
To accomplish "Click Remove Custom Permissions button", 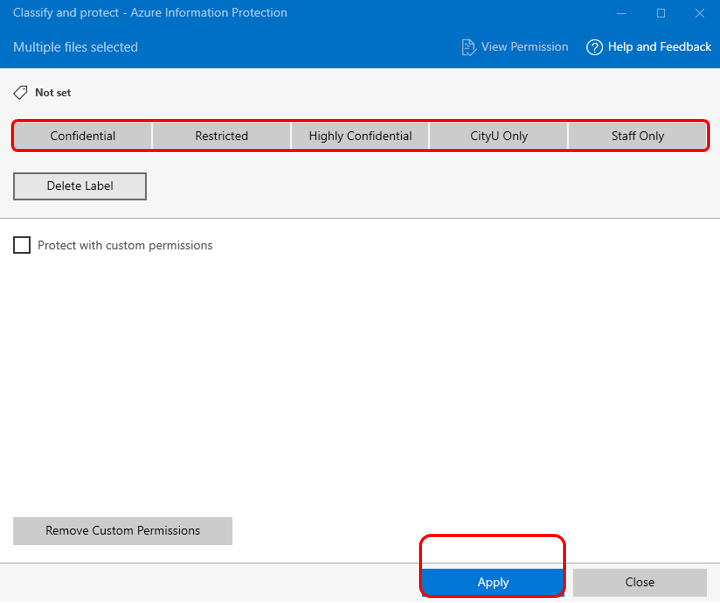I will [x=123, y=531].
